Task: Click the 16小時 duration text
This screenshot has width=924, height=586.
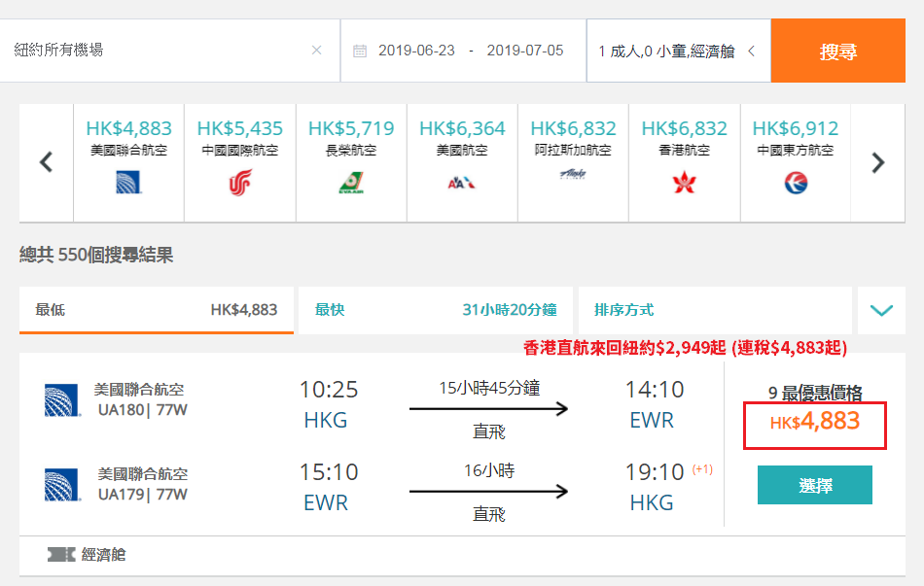Action: 489,470
